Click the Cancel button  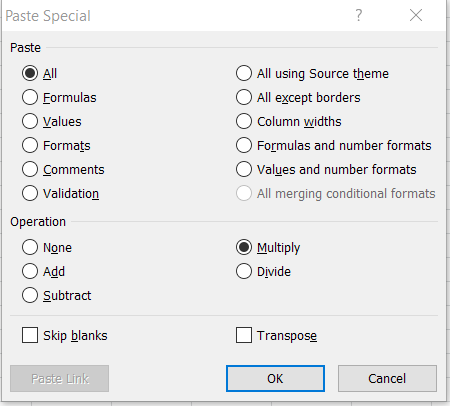pos(387,379)
